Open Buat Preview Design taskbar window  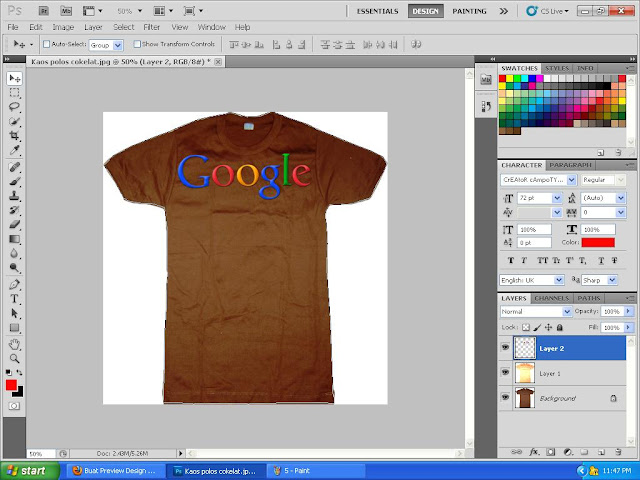[115, 471]
